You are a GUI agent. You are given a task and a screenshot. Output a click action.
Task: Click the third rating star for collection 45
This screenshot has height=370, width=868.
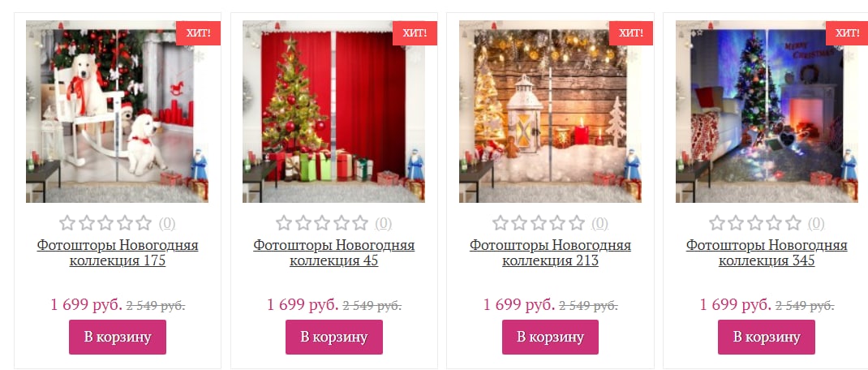coord(322,223)
